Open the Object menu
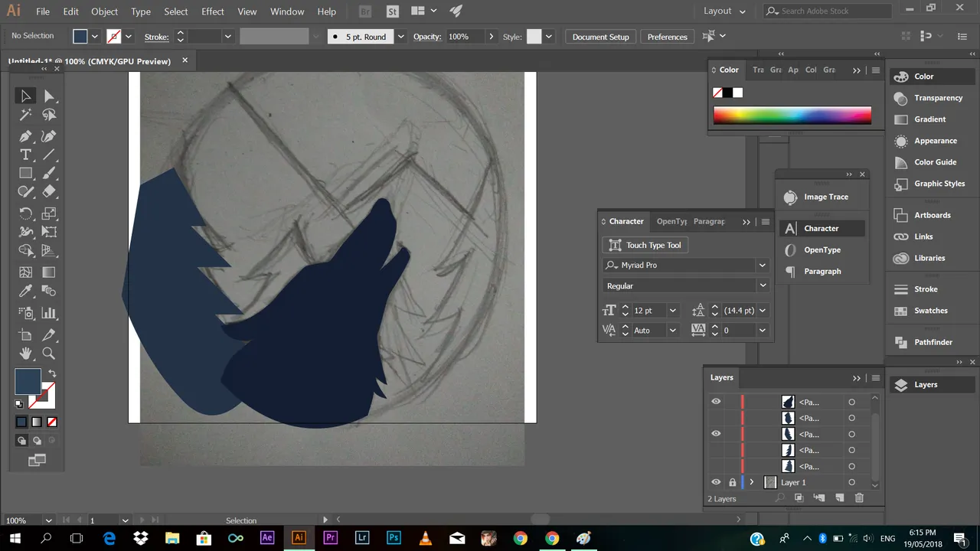The height and width of the screenshot is (551, 980). 104,11
